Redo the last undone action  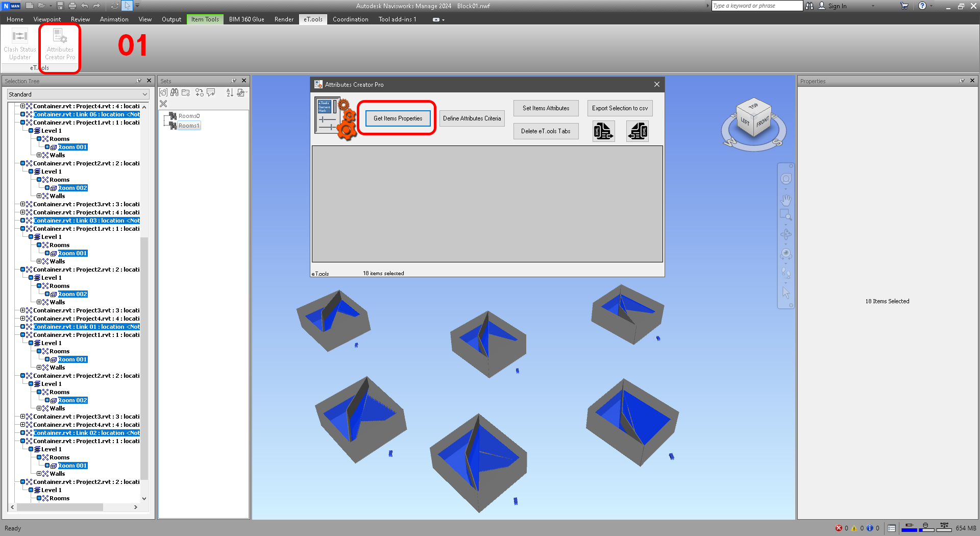click(96, 6)
